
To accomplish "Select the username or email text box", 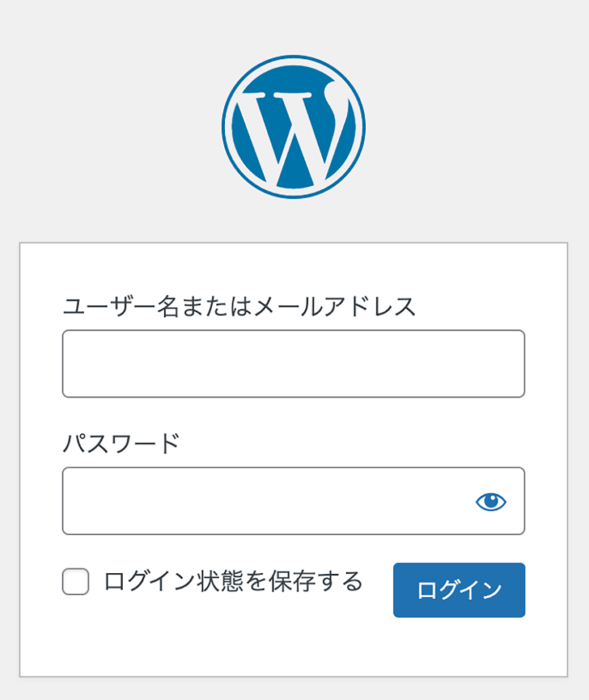I will (293, 364).
